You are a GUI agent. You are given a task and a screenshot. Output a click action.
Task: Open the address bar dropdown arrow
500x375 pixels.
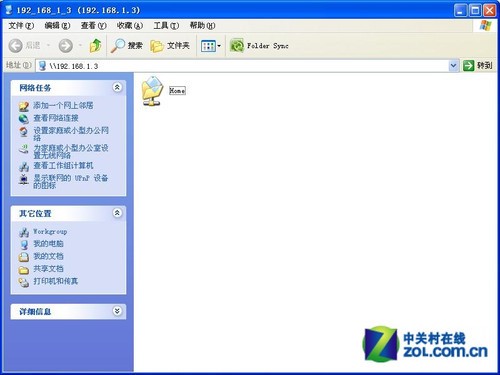453,66
